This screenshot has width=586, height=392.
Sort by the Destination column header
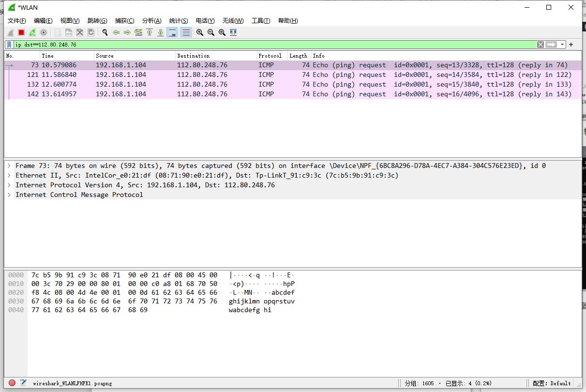pos(216,56)
